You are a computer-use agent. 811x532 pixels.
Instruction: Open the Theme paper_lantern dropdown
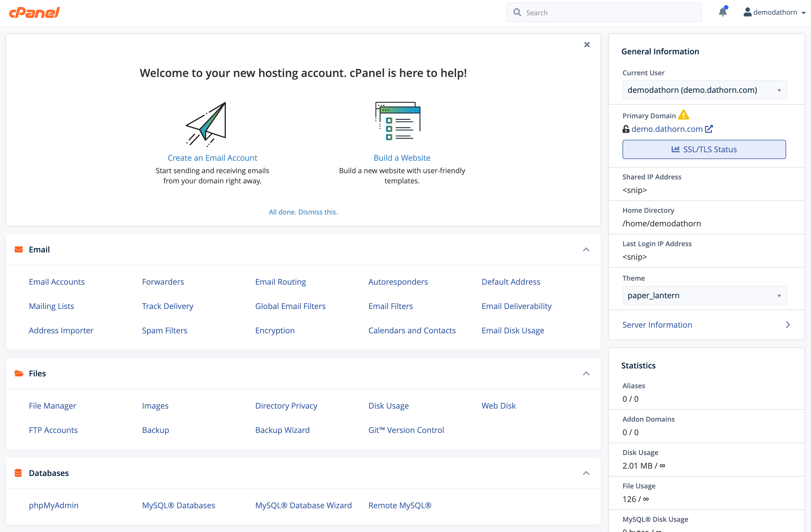[x=704, y=295]
